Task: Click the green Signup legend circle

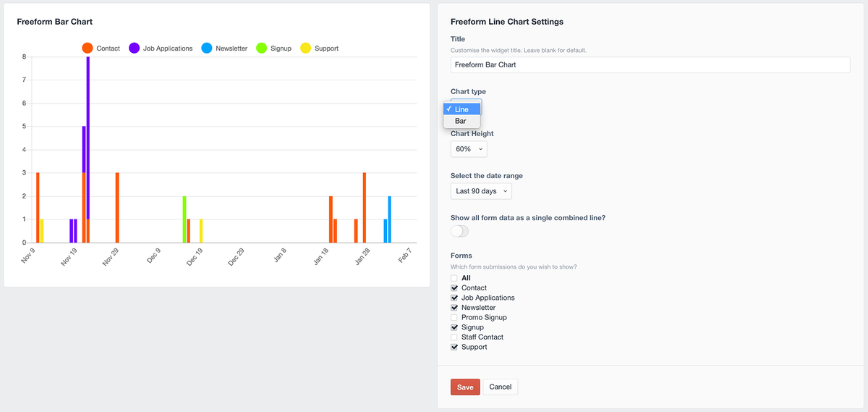Action: click(x=262, y=49)
